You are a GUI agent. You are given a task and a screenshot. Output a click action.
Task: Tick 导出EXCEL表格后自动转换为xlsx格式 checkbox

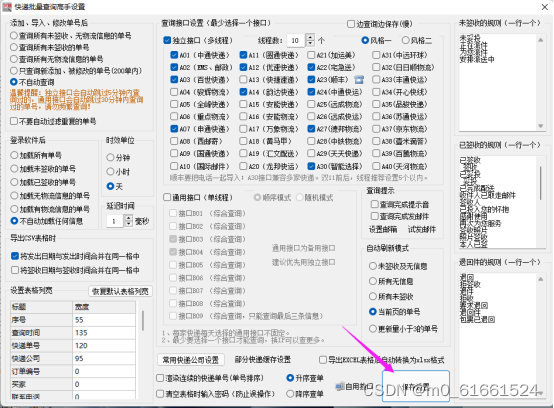tap(323, 360)
